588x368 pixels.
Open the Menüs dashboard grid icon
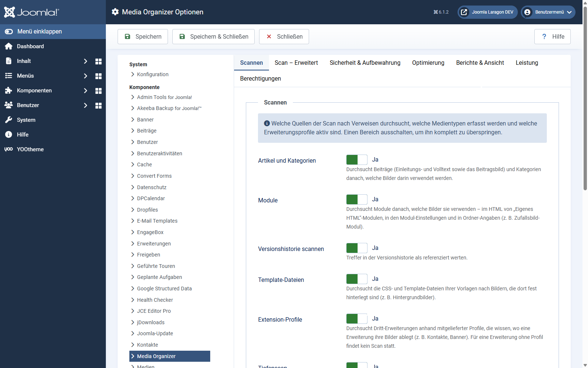pos(98,76)
